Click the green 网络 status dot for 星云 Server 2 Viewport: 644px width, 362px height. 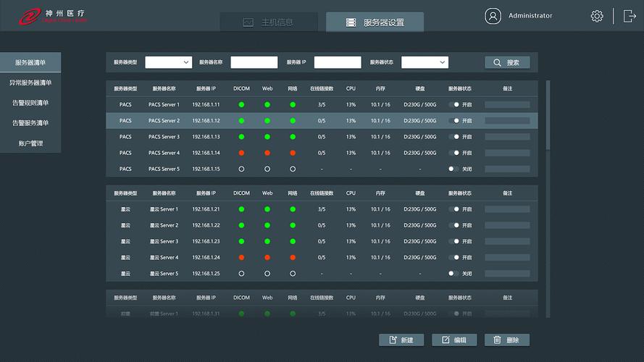point(293,225)
